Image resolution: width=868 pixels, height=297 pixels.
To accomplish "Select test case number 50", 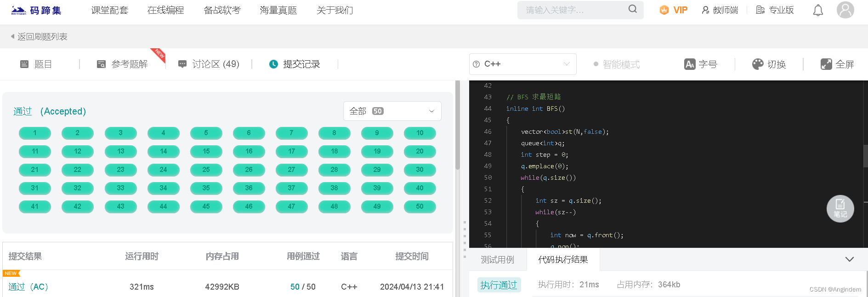I will (x=420, y=206).
